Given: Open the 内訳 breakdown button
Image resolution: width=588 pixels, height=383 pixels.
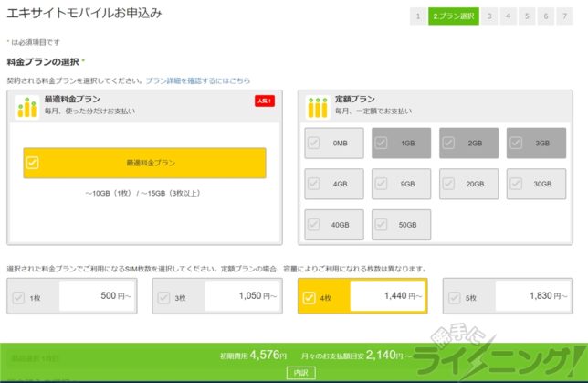Looking at the screenshot, I should tap(300, 372).
